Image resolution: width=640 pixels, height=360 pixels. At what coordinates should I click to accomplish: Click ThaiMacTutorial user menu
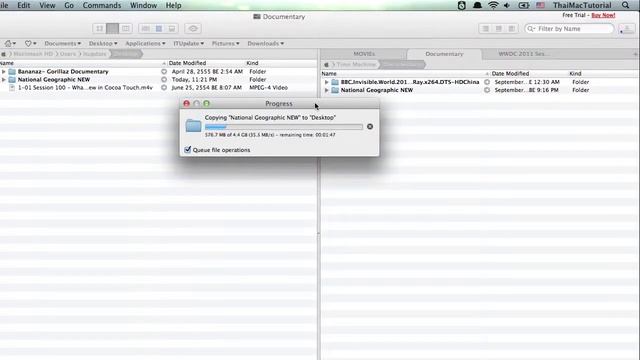pos(582,5)
